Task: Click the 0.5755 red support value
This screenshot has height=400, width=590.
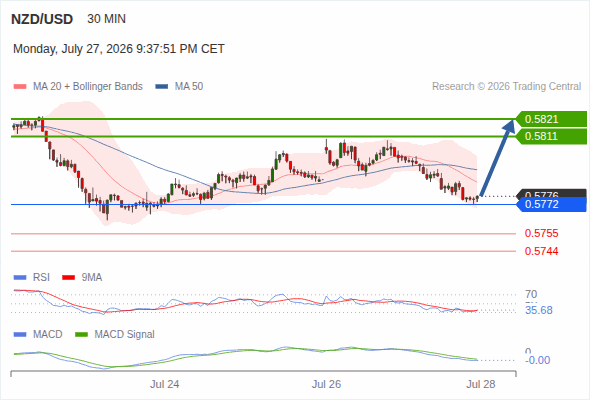Action: point(541,233)
